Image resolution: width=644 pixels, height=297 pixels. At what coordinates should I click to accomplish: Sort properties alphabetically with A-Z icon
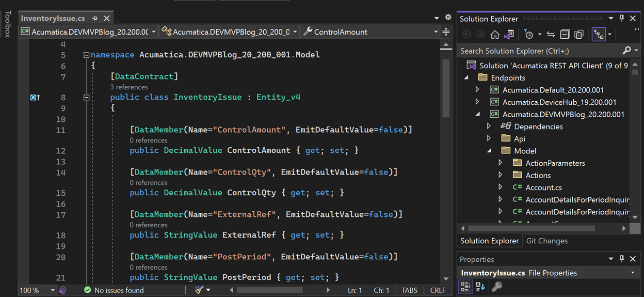pos(480,287)
